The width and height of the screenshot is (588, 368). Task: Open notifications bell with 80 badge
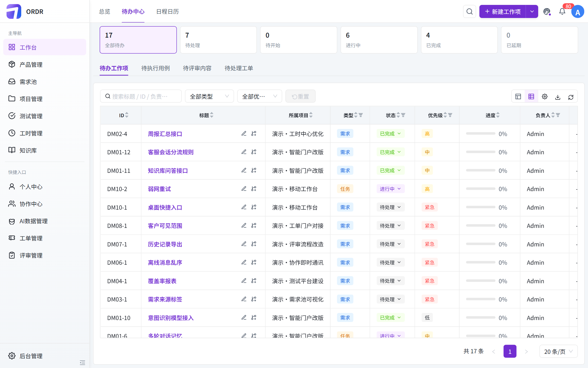click(562, 11)
